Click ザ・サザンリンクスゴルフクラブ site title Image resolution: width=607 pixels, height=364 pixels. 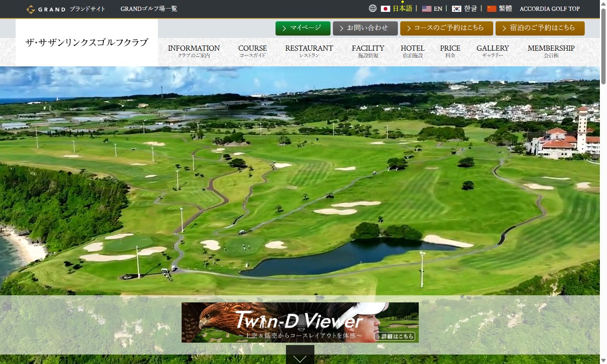pos(87,43)
